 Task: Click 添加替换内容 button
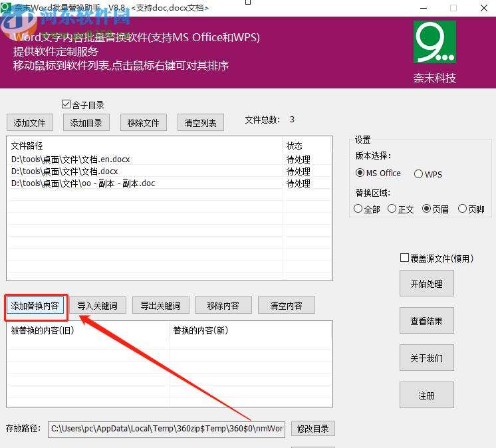point(35,305)
